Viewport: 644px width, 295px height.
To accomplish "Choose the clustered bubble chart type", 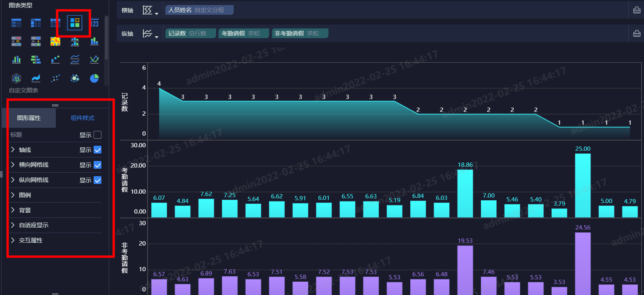I will (x=75, y=78).
